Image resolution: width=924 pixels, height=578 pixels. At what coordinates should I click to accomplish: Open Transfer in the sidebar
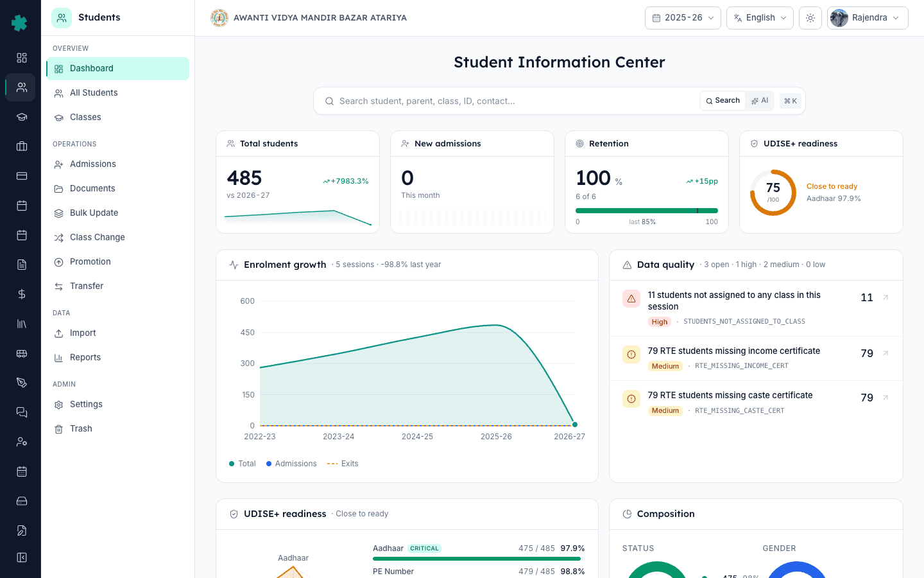[x=117, y=286]
